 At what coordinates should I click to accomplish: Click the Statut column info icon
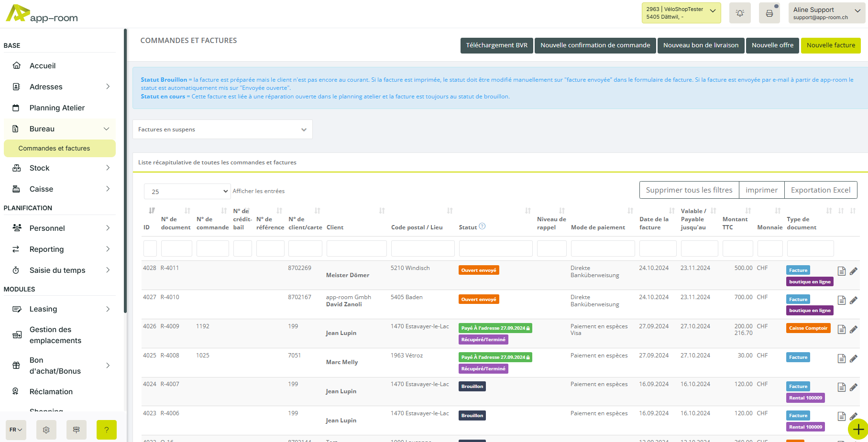point(482,226)
